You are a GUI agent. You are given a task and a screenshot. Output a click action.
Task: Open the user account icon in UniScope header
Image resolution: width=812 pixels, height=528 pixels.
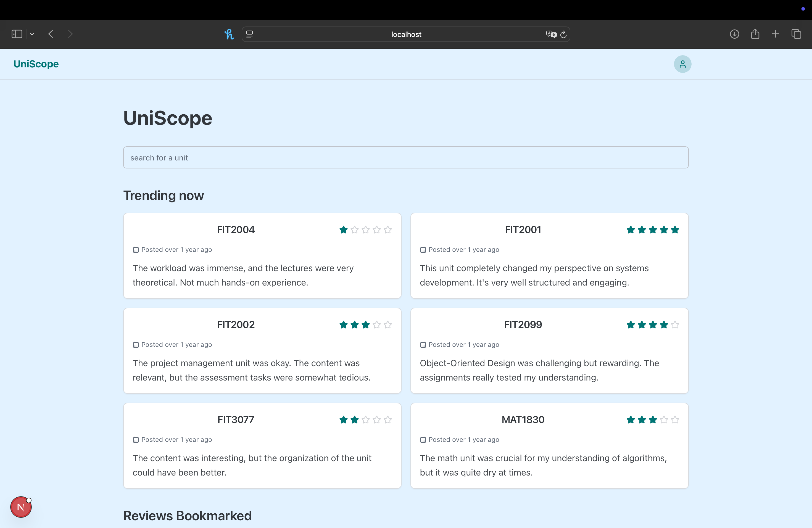pyautogui.click(x=682, y=64)
